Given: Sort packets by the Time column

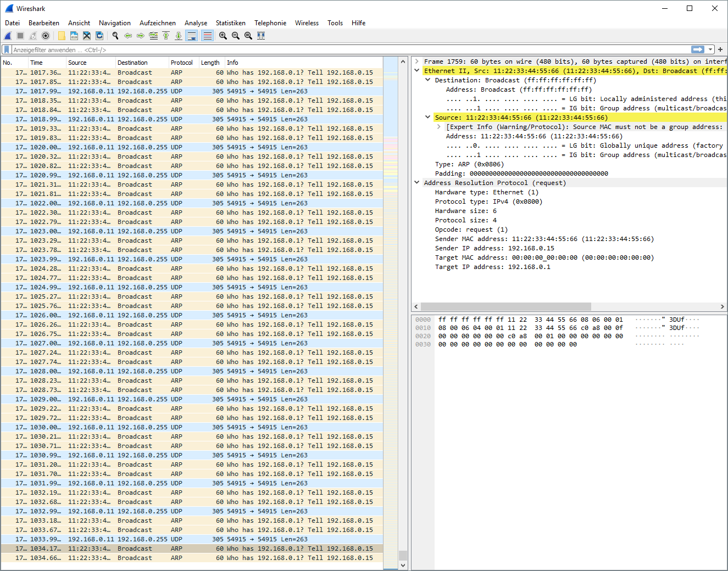Looking at the screenshot, I should [47, 63].
